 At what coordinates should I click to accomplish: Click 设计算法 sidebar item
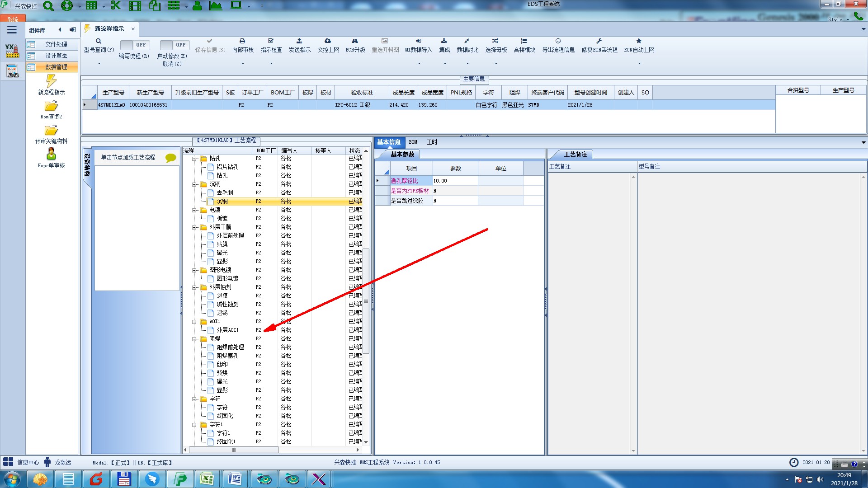coord(56,56)
